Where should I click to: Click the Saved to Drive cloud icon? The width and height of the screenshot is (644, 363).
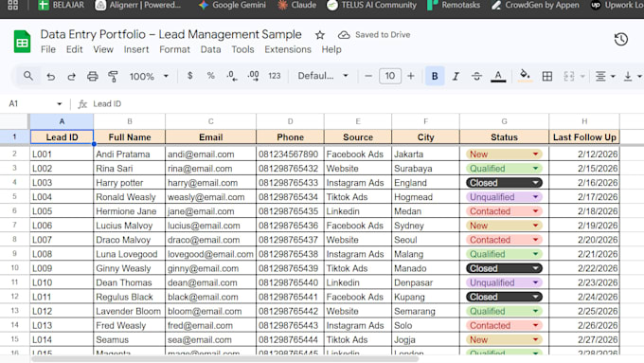point(344,35)
